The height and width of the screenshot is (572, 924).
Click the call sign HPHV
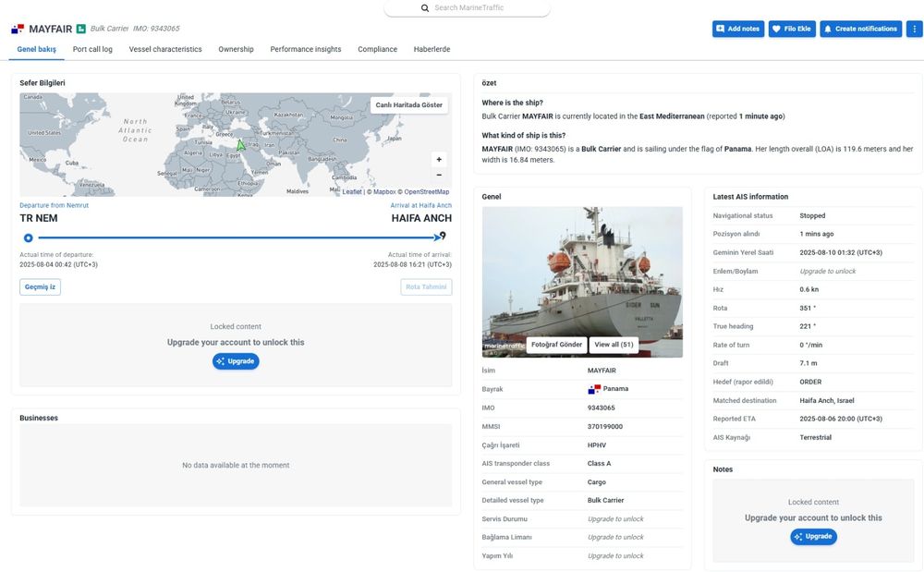pos(596,445)
